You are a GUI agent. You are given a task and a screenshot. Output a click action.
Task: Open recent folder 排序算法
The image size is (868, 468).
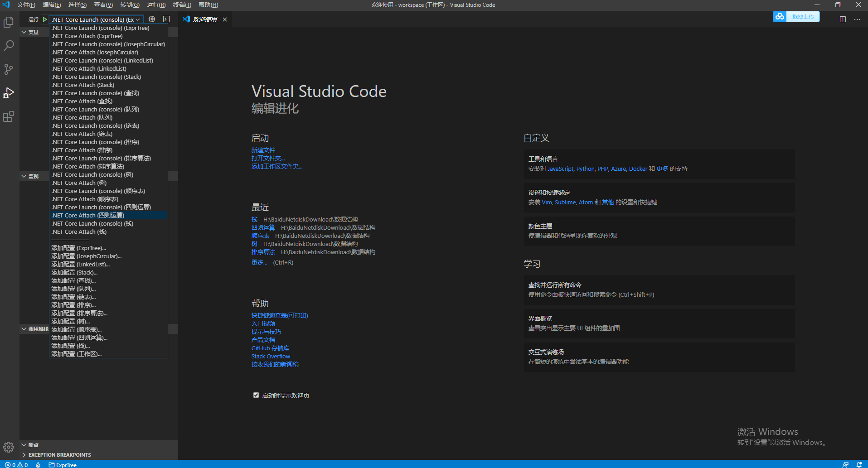(x=263, y=252)
